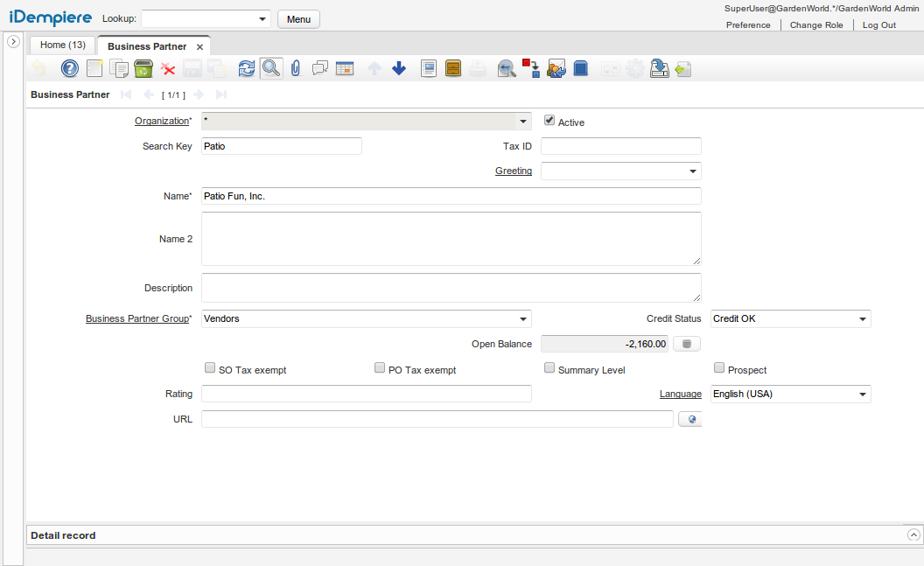
Task: Log Out of GardenWorld
Action: 878,24
